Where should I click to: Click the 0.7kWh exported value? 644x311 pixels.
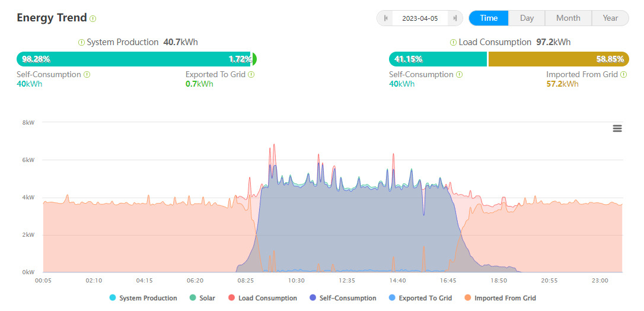coord(199,84)
